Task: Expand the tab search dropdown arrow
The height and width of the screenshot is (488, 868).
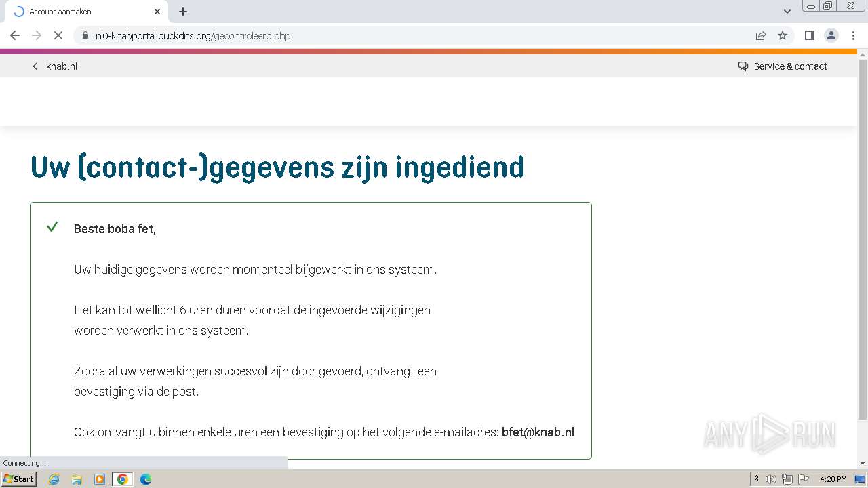Action: pos(787,12)
